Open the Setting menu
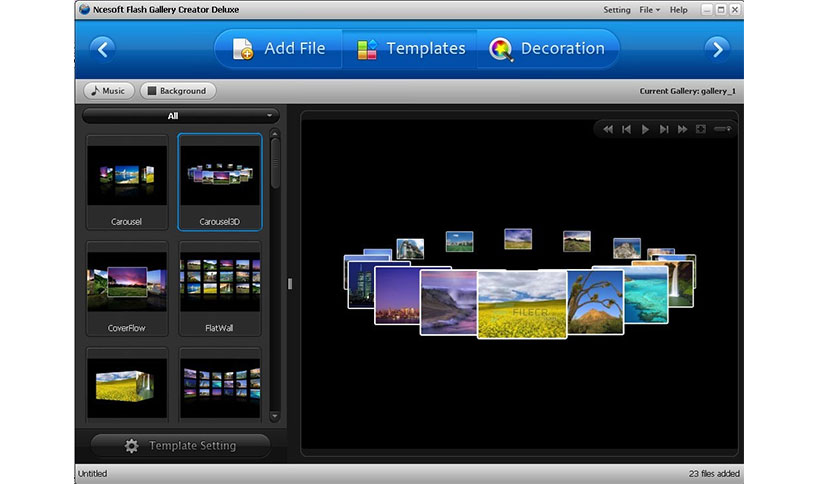The width and height of the screenshot is (836, 484). (x=617, y=10)
